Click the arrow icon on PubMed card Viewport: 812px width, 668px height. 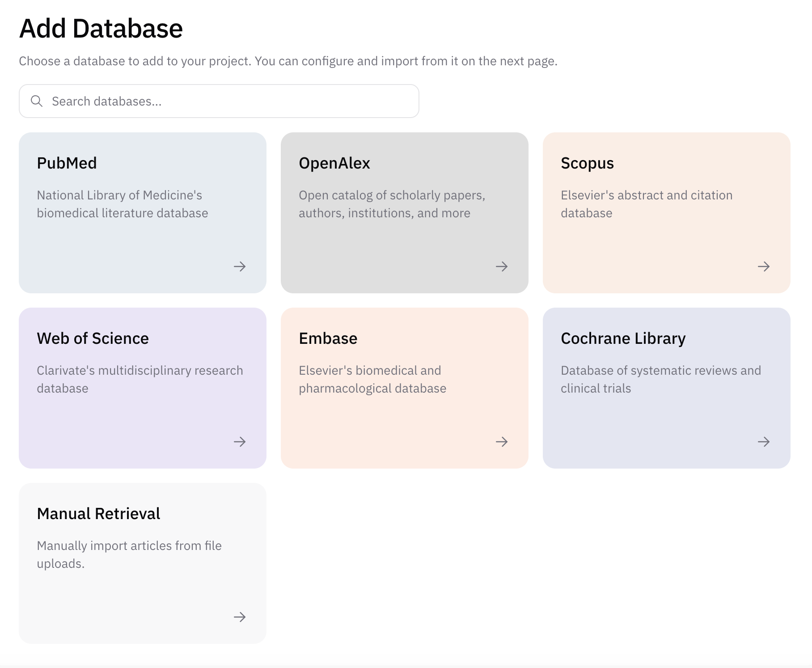pyautogui.click(x=240, y=266)
